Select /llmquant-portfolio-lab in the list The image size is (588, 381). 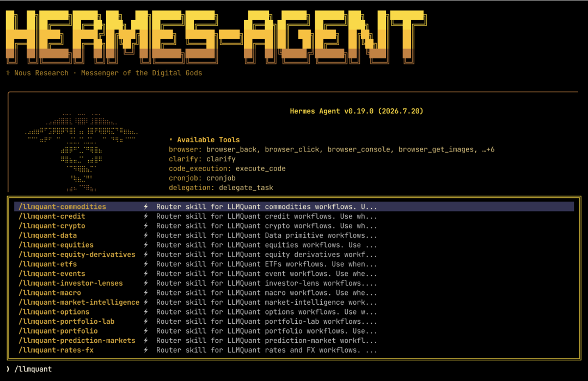[66, 322]
